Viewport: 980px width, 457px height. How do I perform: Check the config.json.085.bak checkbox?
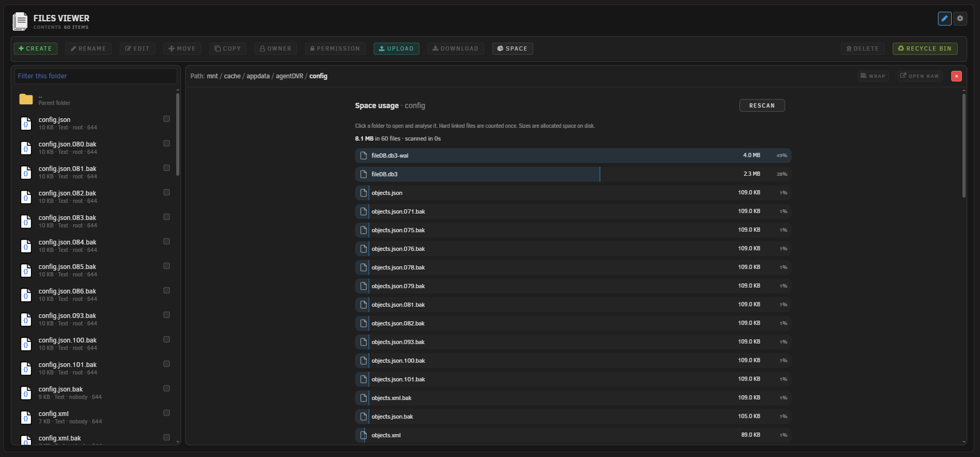click(x=167, y=266)
